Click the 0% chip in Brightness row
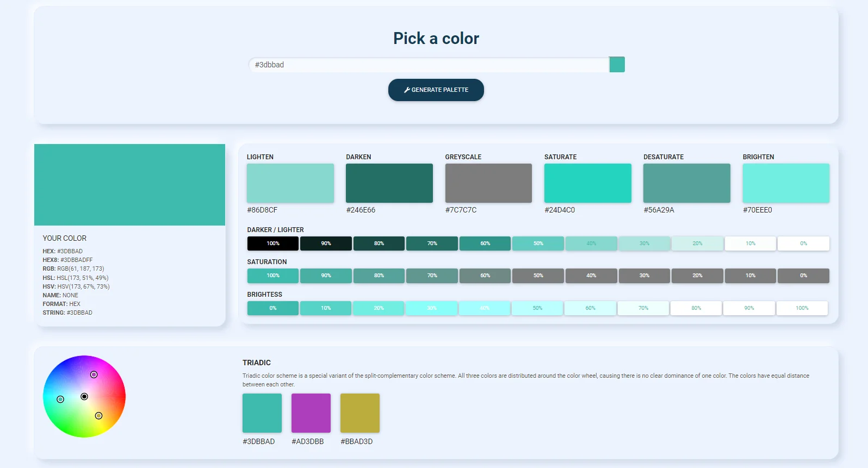The width and height of the screenshot is (868, 468). pyautogui.click(x=273, y=308)
